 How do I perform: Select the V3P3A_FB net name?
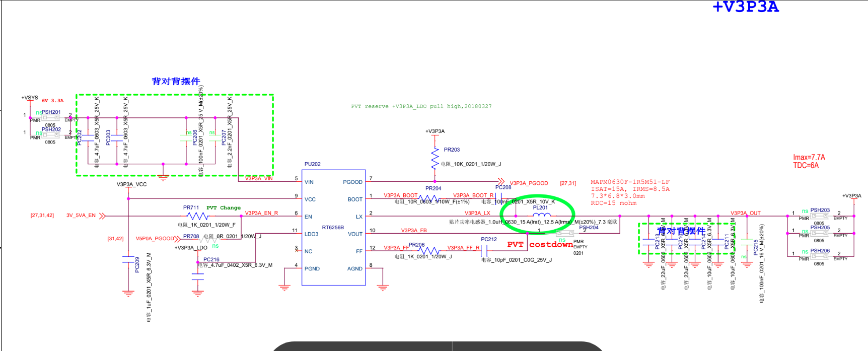tap(414, 231)
